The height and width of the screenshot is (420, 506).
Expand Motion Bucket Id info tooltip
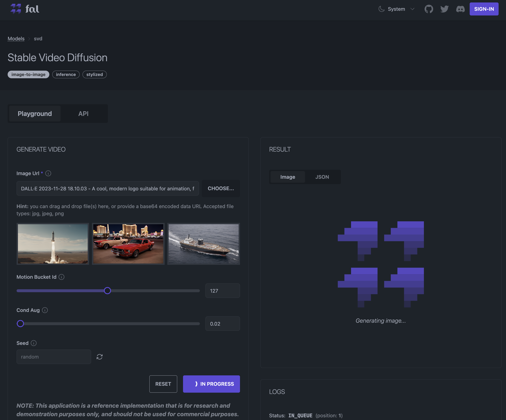click(x=61, y=277)
